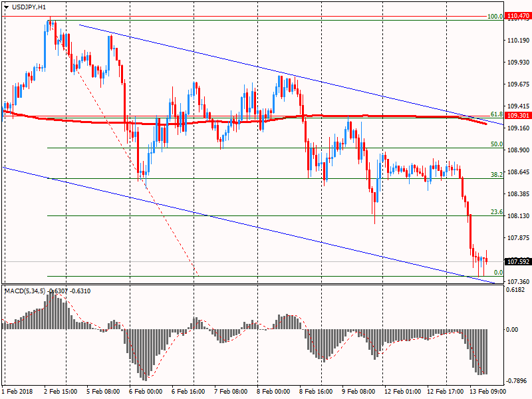Click the MACD scale value 0.6182
The height and width of the screenshot is (399, 532).
coord(515,290)
